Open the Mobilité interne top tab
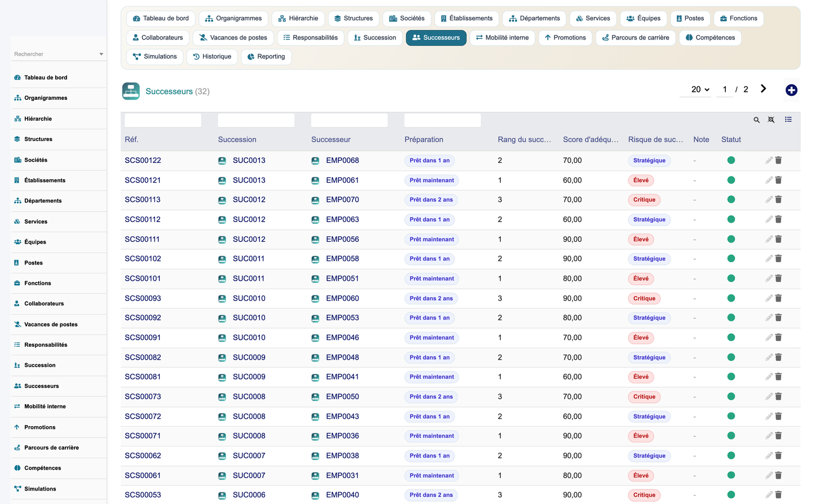 click(502, 38)
